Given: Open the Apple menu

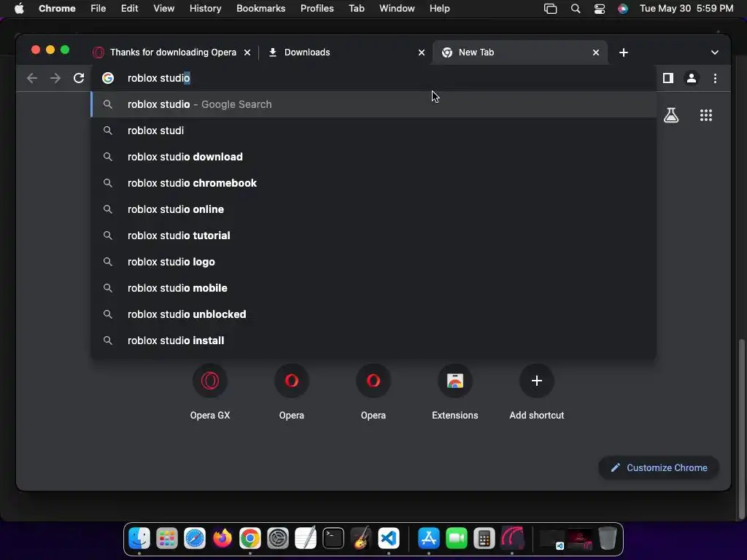Looking at the screenshot, I should pos(19,9).
